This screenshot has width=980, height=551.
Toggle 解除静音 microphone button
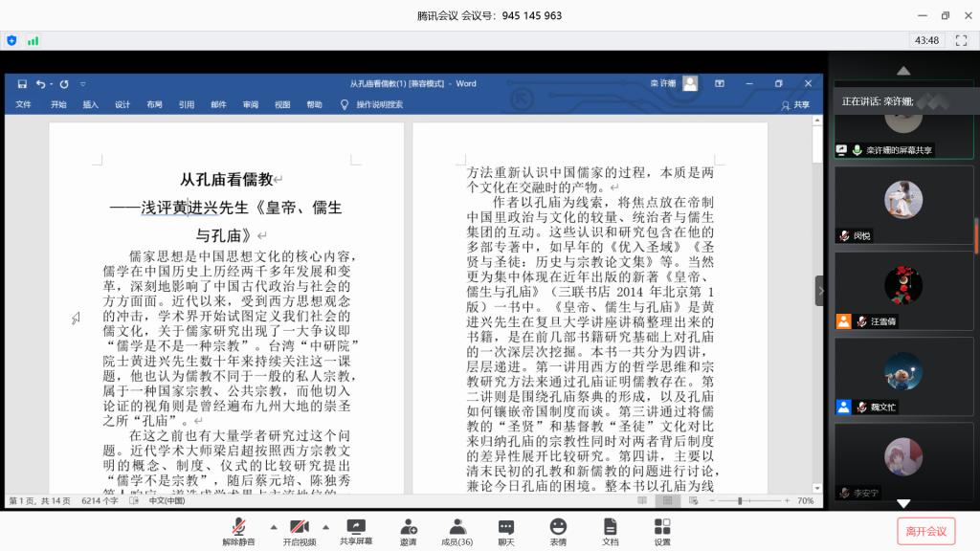pyautogui.click(x=238, y=531)
